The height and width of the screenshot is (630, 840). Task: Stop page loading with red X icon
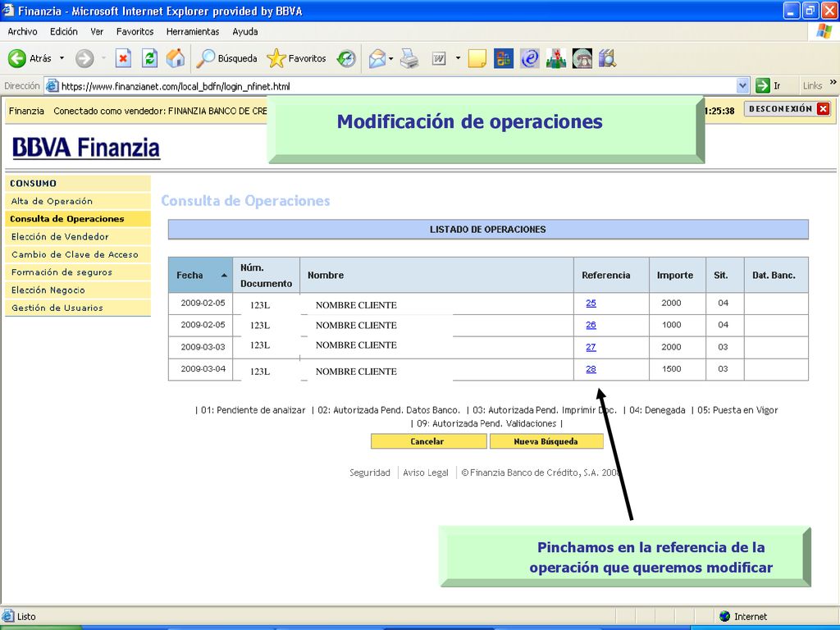123,58
